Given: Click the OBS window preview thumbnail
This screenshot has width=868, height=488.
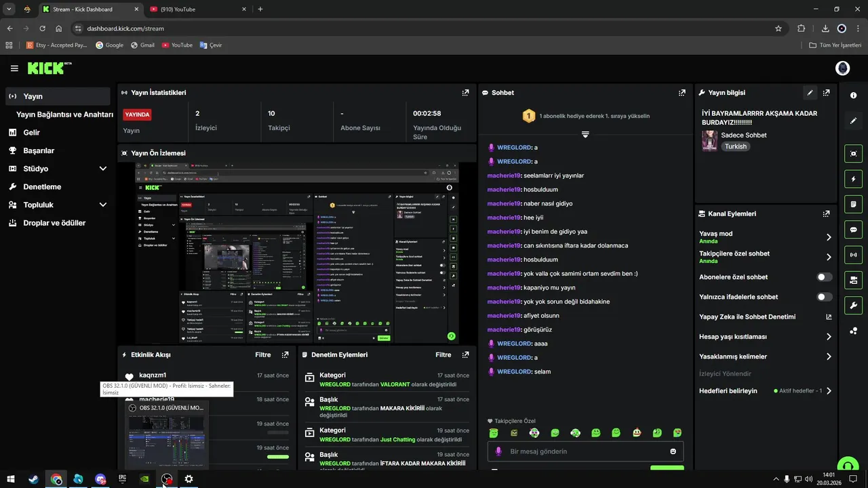Looking at the screenshot, I should pyautogui.click(x=166, y=441).
